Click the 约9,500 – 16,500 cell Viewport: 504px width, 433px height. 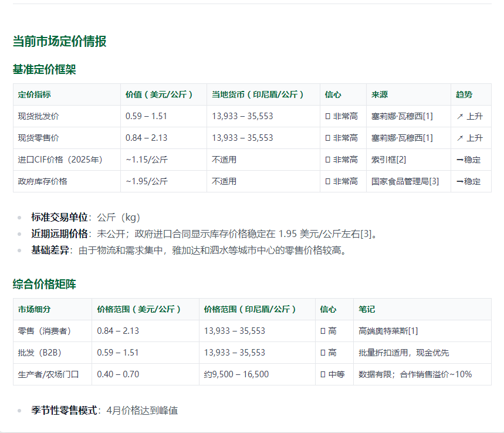236,374
